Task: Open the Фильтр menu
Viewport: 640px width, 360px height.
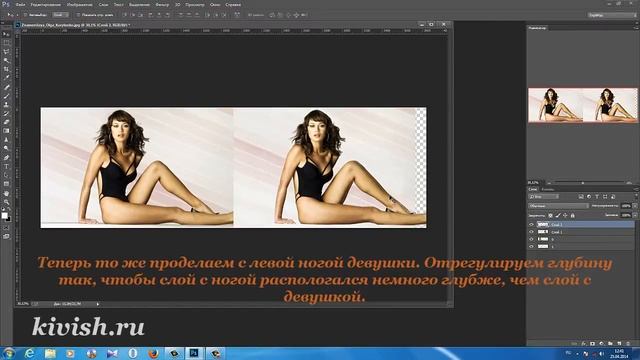Action: coord(162,4)
